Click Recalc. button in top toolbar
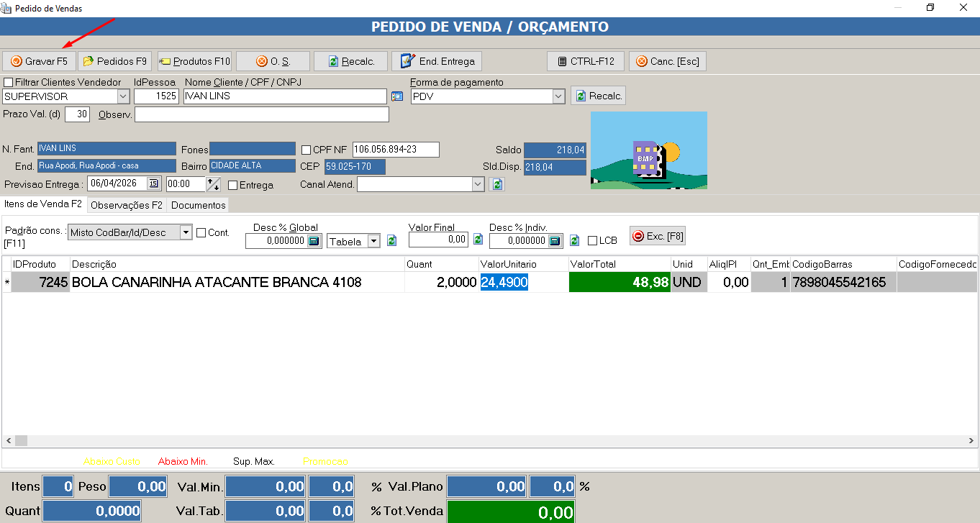Screen dimensions: 980x523 point(350,61)
